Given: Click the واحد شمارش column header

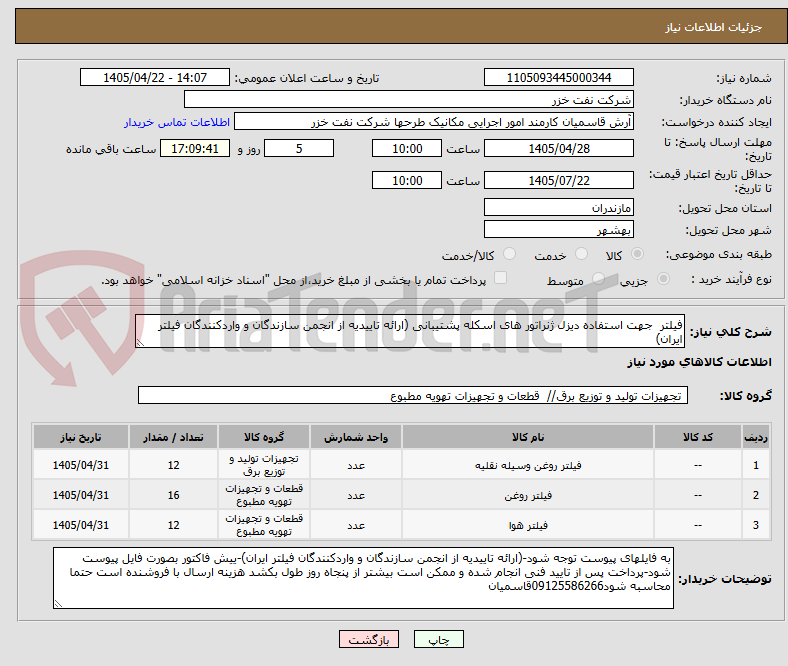Looking at the screenshot, I should (x=356, y=437).
